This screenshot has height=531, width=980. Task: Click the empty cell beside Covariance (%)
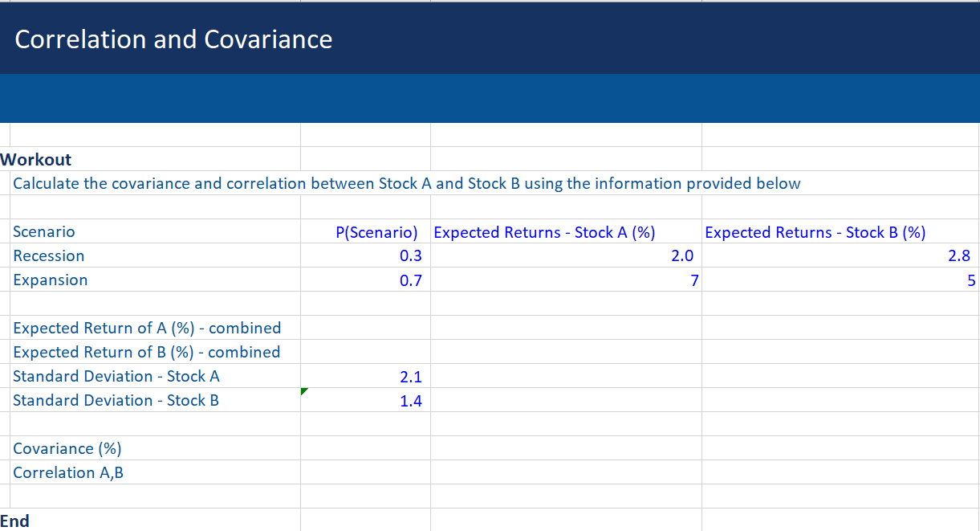(365, 448)
